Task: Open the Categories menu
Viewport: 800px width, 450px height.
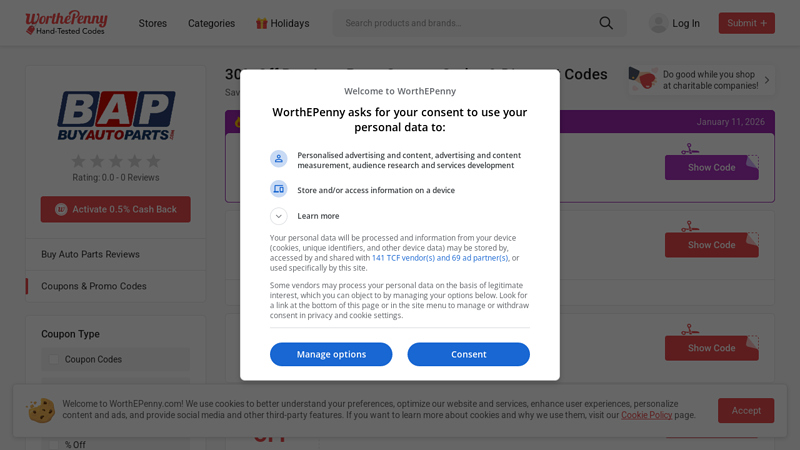Action: [211, 23]
